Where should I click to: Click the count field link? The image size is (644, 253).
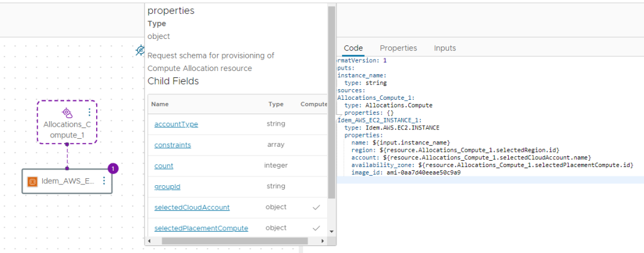[x=164, y=166]
